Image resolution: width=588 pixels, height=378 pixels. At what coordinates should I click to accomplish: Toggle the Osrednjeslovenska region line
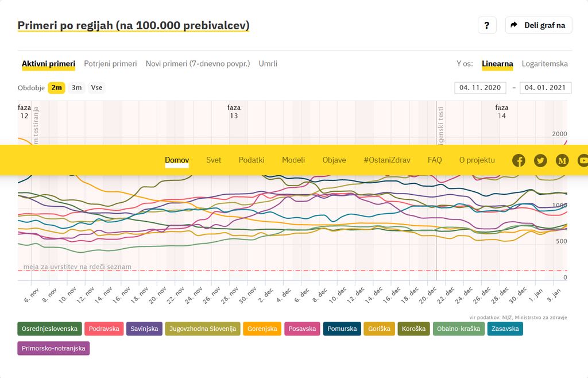click(x=50, y=329)
